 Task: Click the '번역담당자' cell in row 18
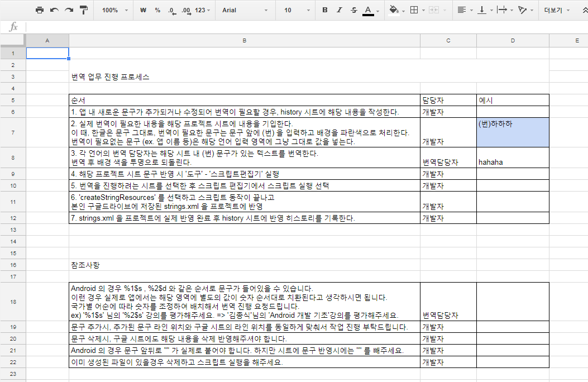[x=448, y=302]
